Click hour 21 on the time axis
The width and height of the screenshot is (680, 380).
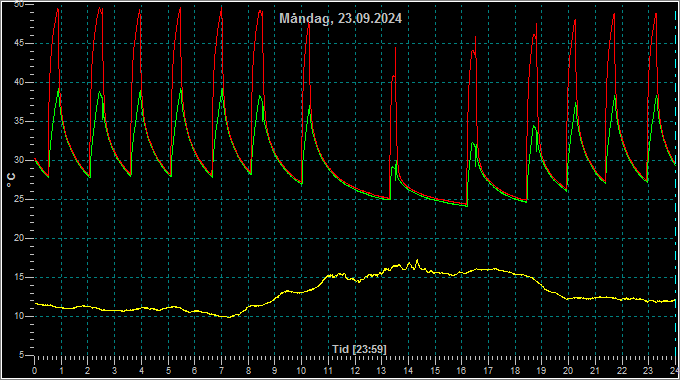click(595, 371)
